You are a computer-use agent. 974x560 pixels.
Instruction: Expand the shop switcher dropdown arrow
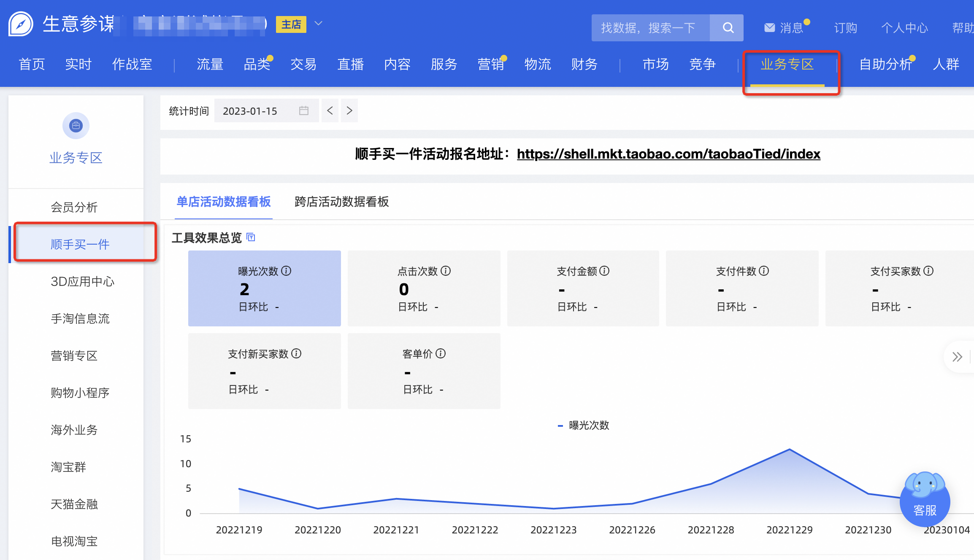click(319, 24)
